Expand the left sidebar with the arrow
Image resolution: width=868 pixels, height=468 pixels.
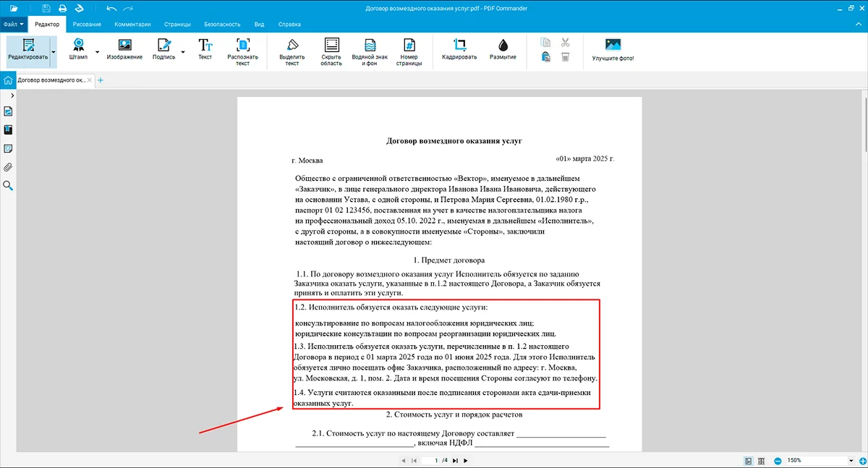[12, 95]
